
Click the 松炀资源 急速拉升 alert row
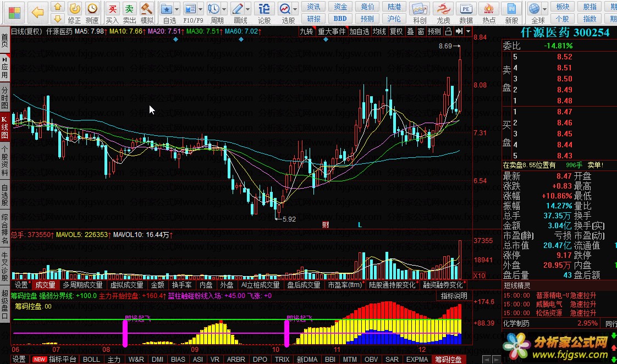click(550, 313)
